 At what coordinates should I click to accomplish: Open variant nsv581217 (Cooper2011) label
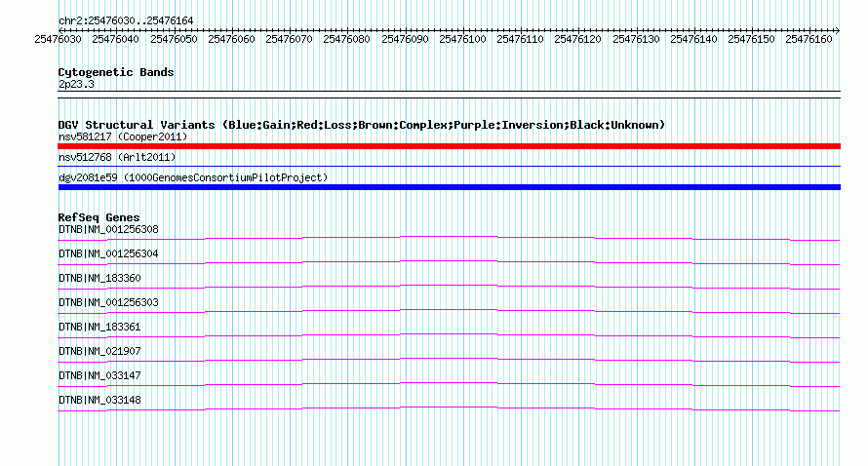[123, 136]
